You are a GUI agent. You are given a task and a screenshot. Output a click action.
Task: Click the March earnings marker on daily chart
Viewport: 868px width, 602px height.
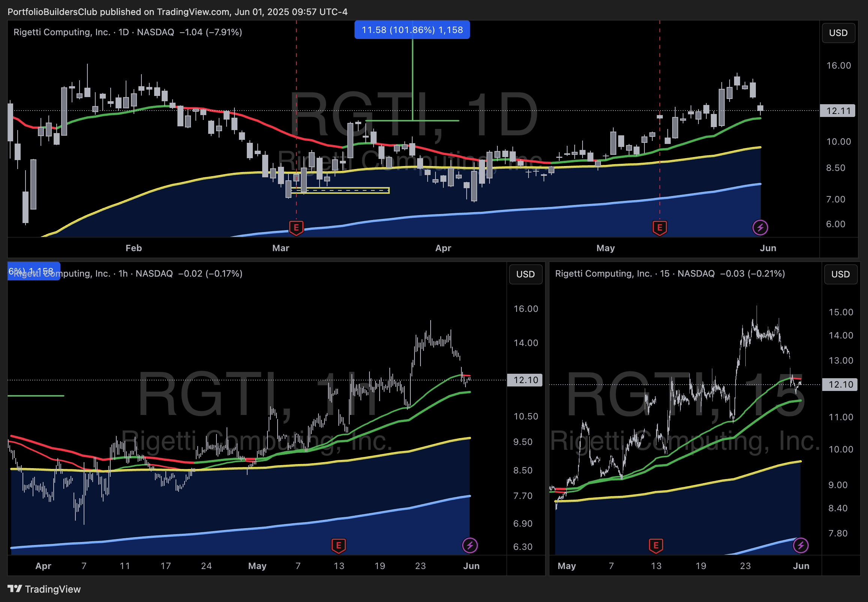pyautogui.click(x=296, y=228)
